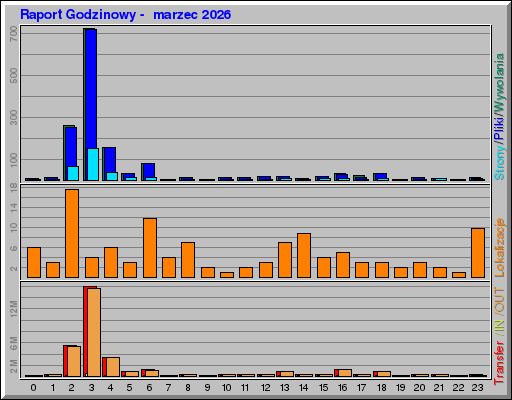
Task: Click the '18' y-axis label in middle chart
Action: (14, 187)
